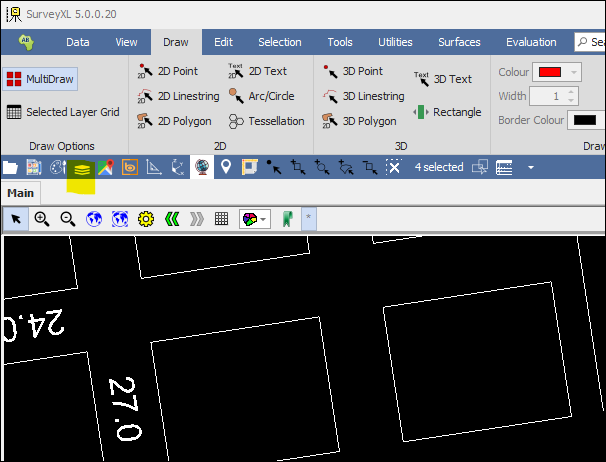Click the map pin location icon

[226, 167]
